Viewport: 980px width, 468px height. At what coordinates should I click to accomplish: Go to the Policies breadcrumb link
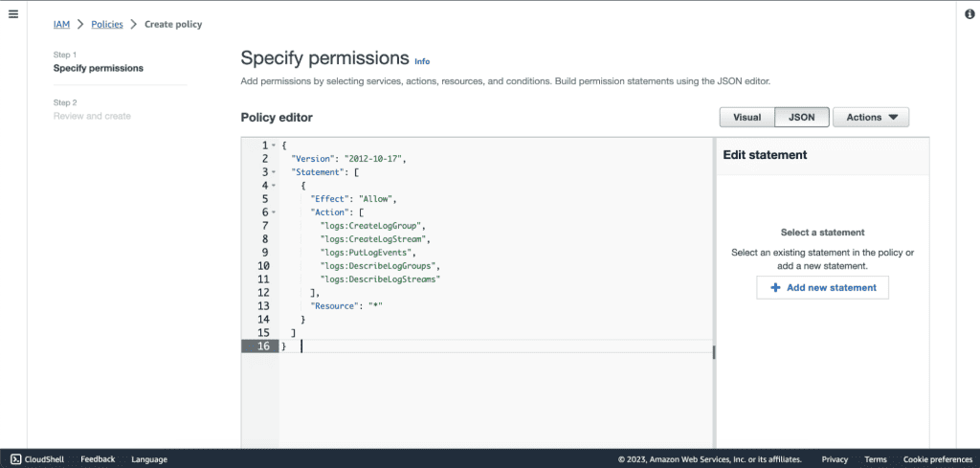(x=107, y=24)
